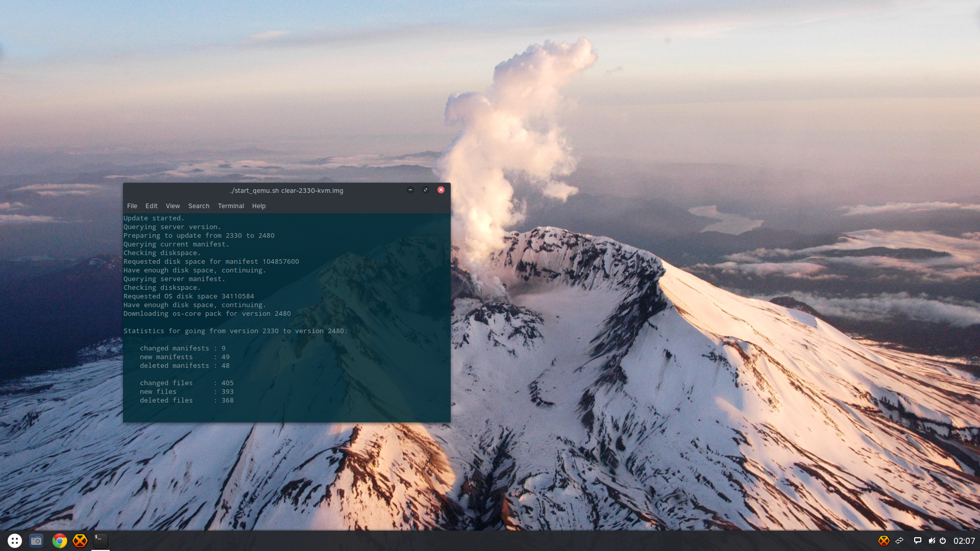This screenshot has height=551, width=980.
Task: Click the 'new manifests : 49' line
Action: (x=185, y=357)
